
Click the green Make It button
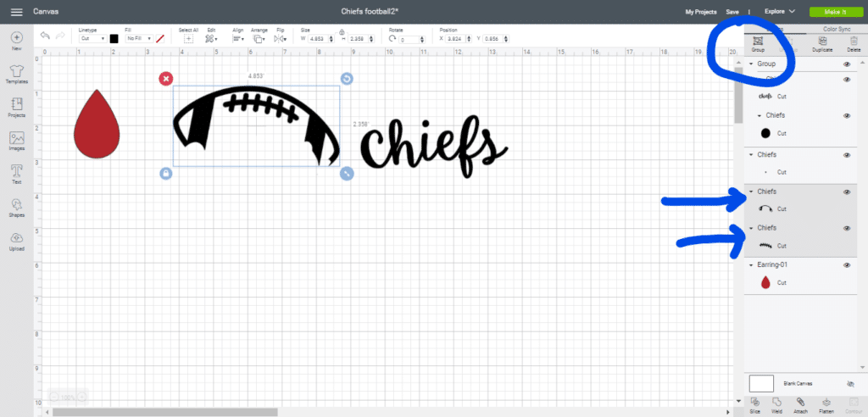pos(835,12)
